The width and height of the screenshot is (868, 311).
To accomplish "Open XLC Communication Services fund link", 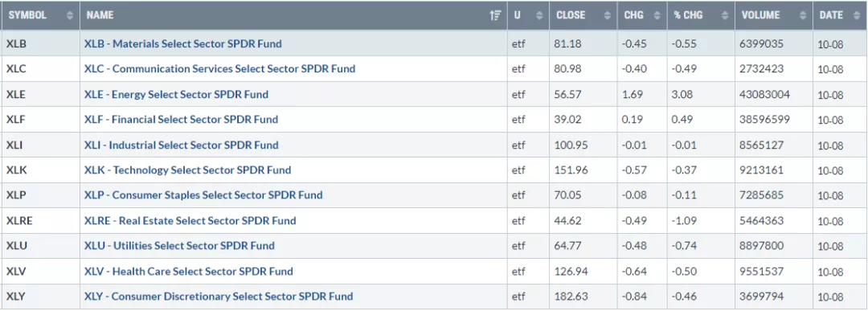I will tap(219, 69).
